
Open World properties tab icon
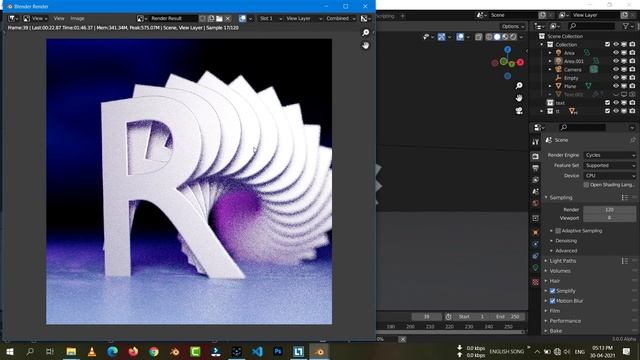(x=535, y=203)
